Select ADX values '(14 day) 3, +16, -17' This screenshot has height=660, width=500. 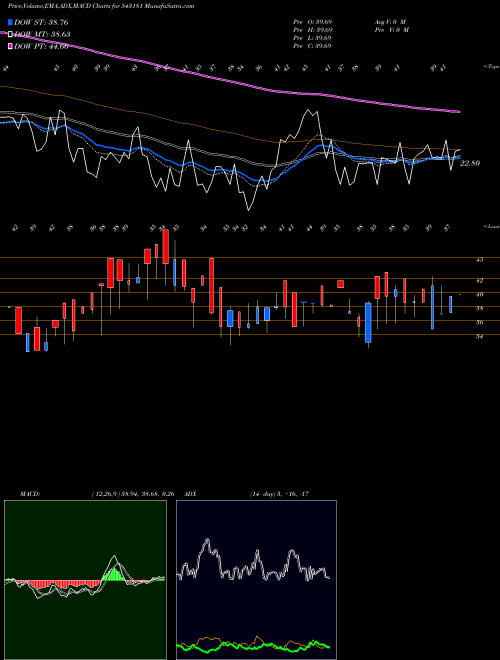point(279,494)
